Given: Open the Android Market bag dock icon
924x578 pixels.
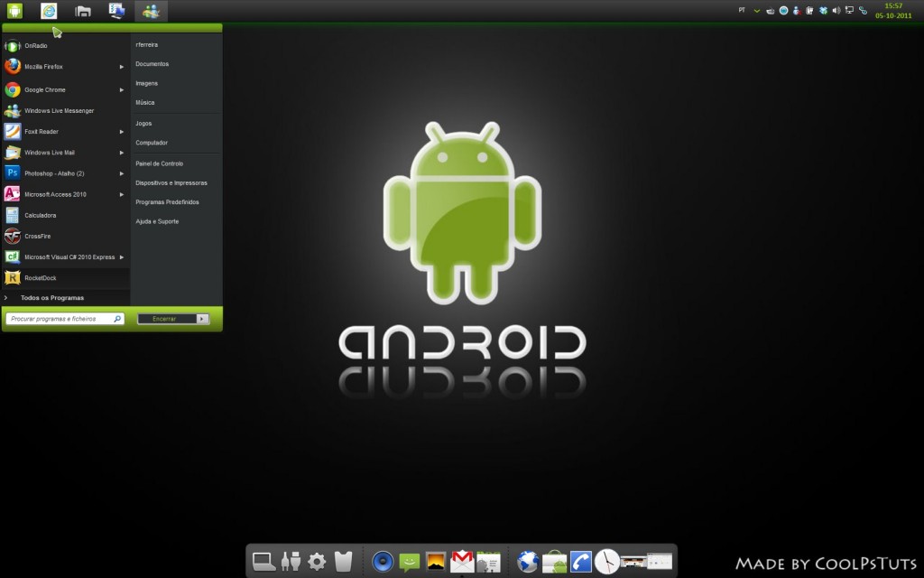Looking at the screenshot, I should coord(554,562).
